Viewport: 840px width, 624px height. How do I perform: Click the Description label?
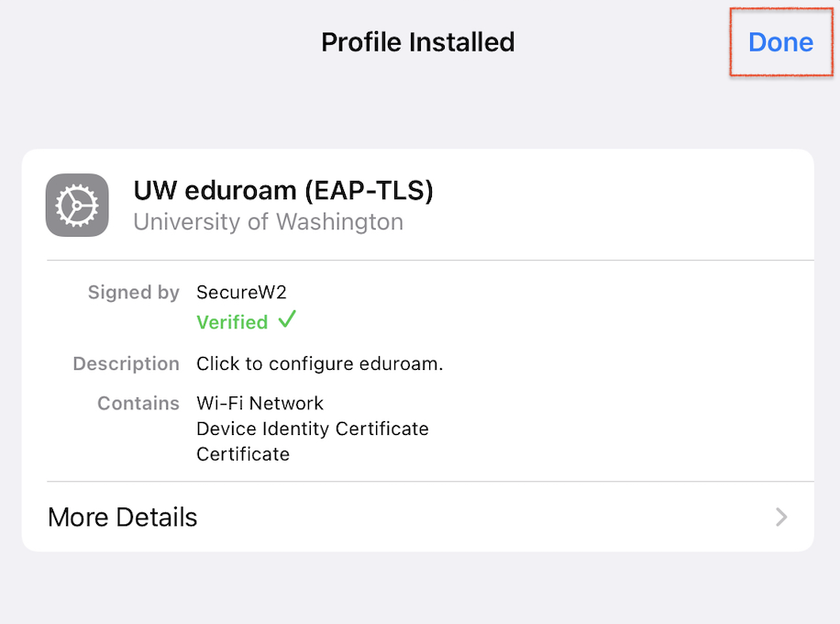126,364
